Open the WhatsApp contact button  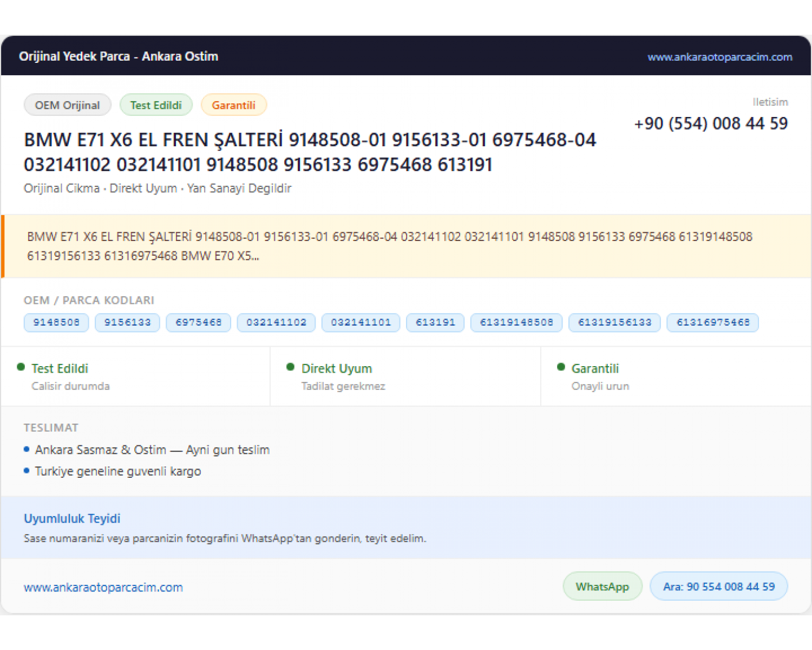(x=603, y=586)
